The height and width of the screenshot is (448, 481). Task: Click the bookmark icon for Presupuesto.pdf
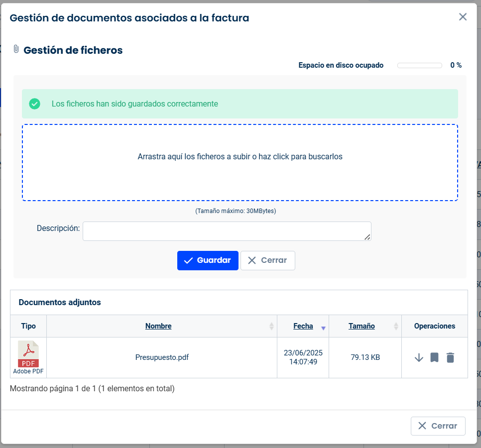point(434,357)
